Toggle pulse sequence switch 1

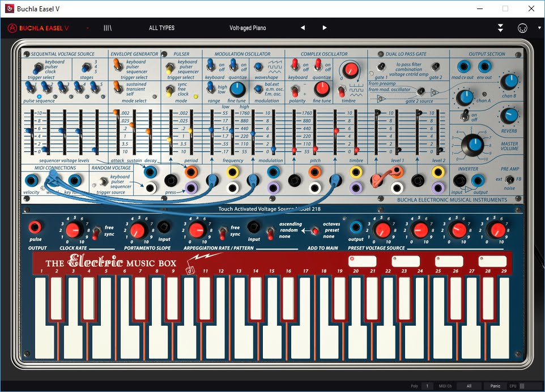tap(30, 88)
